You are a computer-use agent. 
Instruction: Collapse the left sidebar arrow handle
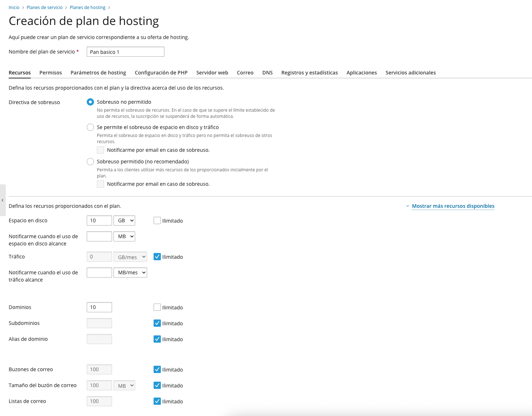pos(3,200)
